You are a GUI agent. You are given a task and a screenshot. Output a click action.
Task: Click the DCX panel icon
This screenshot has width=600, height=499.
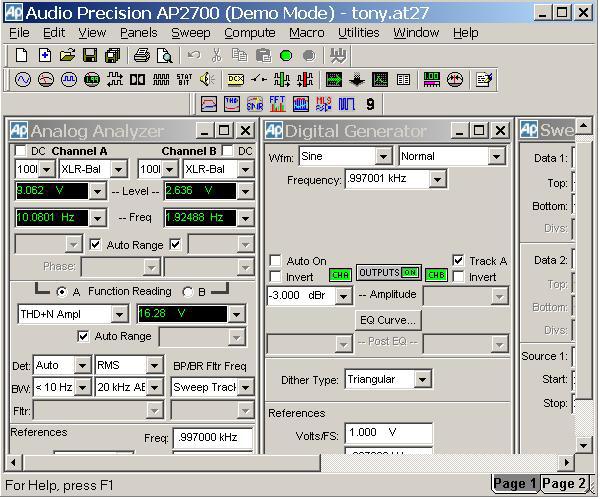236,80
